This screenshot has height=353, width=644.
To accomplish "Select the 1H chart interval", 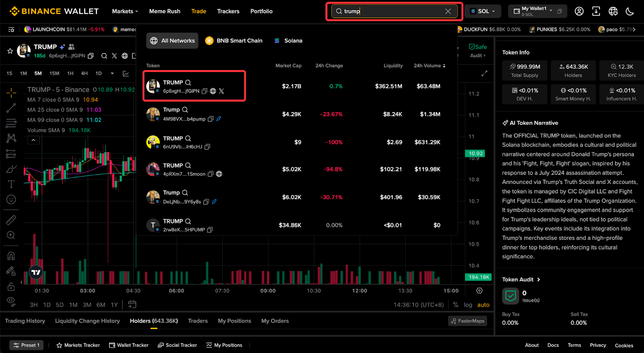I will 70,73.
